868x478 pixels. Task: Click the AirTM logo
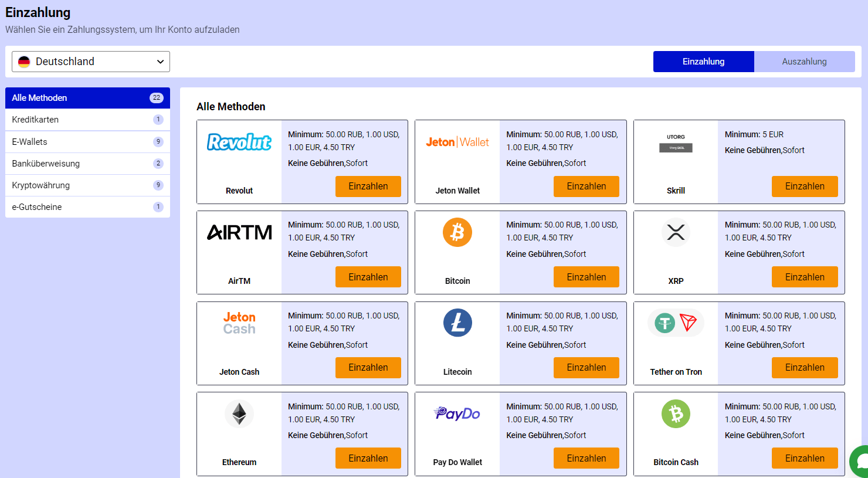pos(239,232)
